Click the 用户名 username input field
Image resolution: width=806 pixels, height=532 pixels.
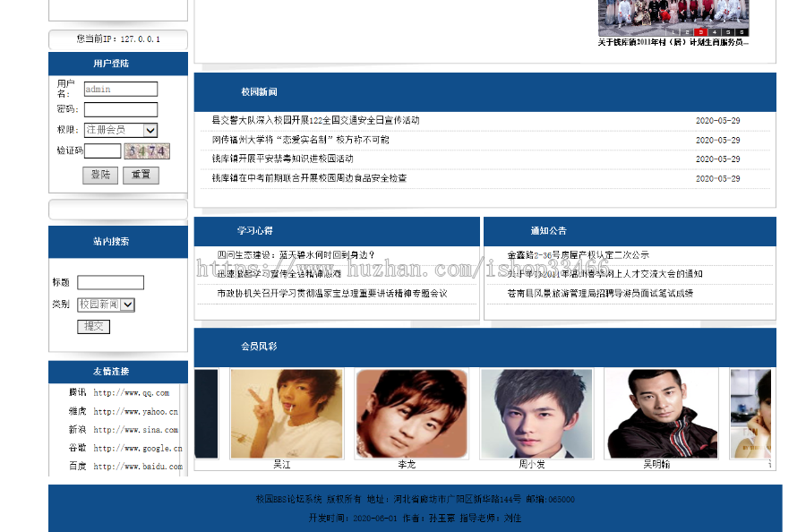tap(121, 89)
